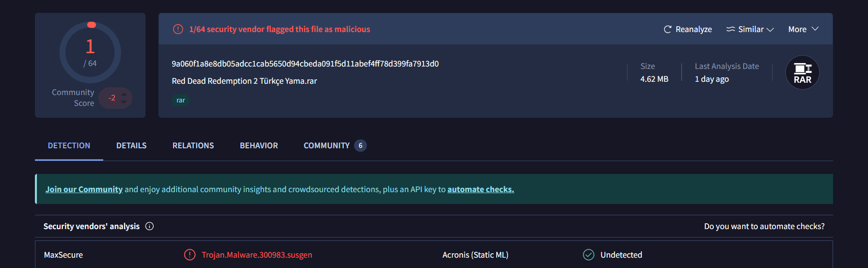Click the Acronis Undetected checkmark icon
The image size is (868, 268).
(x=588, y=255)
